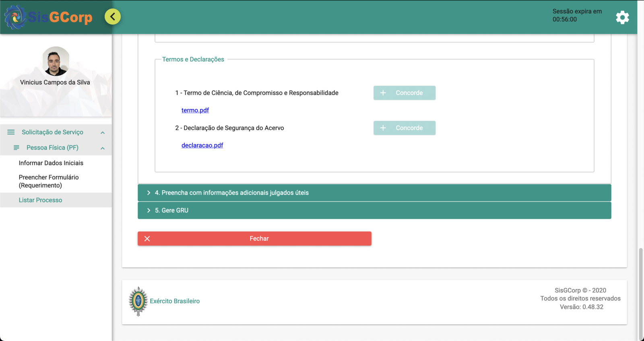The image size is (644, 341).
Task: Open the termo.pdf link
Action: (195, 110)
